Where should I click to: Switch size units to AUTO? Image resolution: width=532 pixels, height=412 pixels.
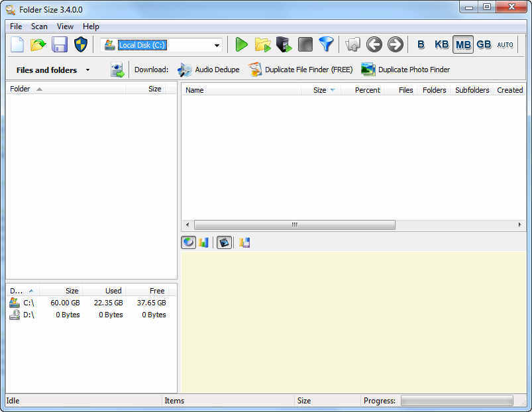tap(505, 44)
